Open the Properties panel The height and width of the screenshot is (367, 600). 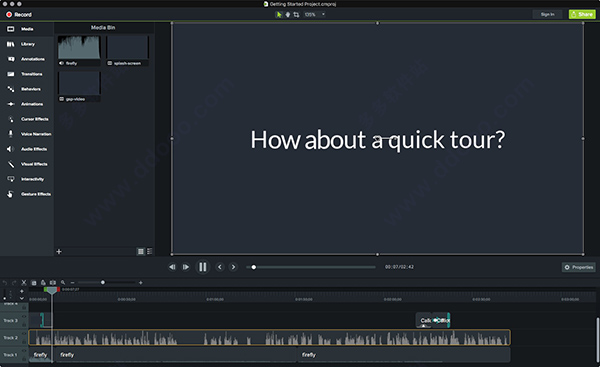coord(579,267)
